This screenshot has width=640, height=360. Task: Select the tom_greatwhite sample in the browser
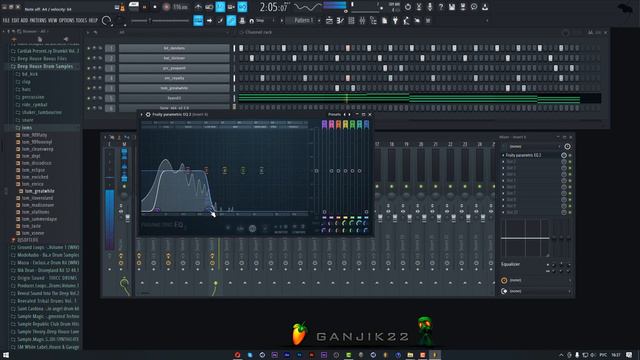(39, 191)
